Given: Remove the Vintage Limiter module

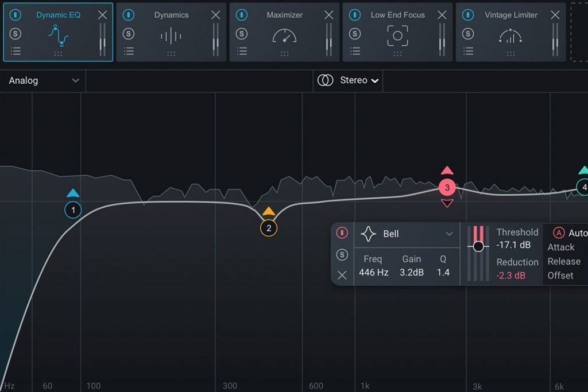Looking at the screenshot, I should coord(555,14).
